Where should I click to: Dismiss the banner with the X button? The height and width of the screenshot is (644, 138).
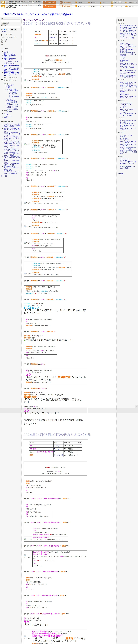(x=136, y=406)
